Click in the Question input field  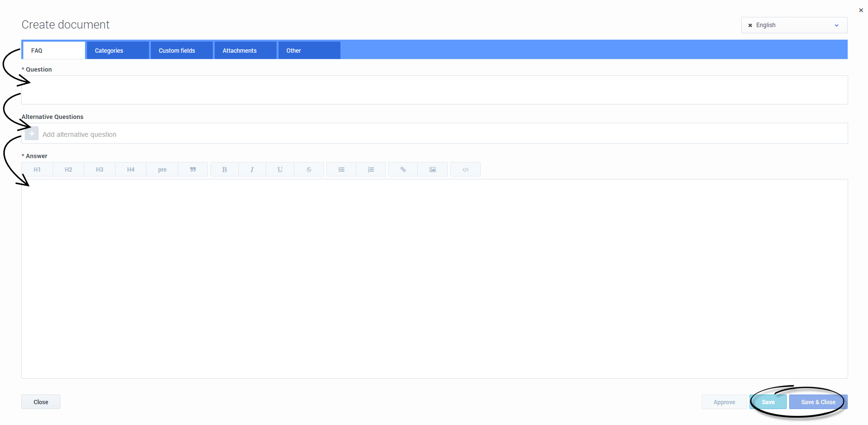(x=434, y=90)
